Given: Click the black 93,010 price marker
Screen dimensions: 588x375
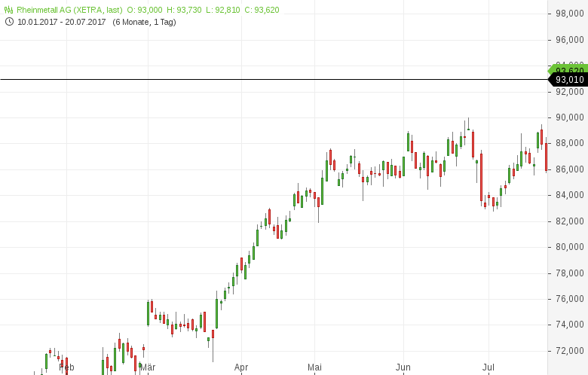Looking at the screenshot, I should point(568,79).
